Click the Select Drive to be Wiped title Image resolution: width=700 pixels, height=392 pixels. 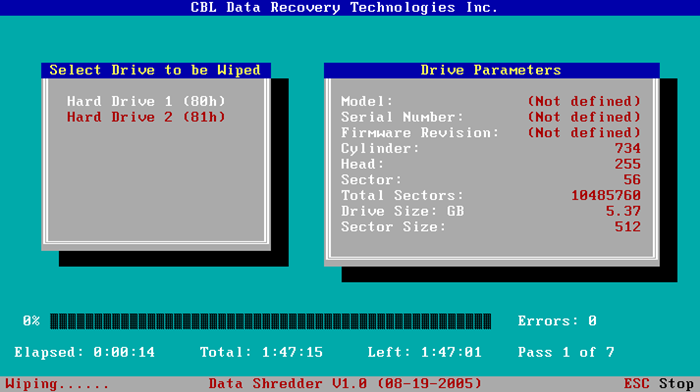tap(155, 70)
